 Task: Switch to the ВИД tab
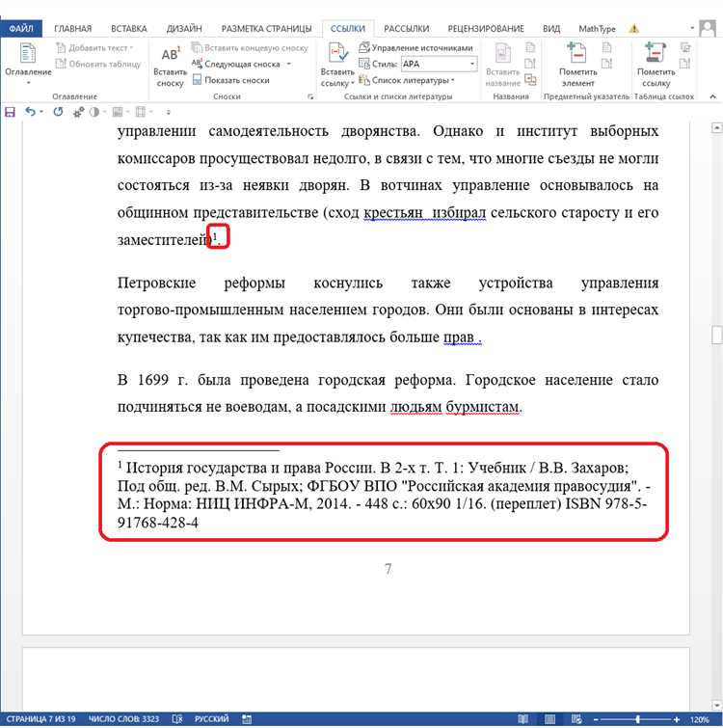click(551, 29)
